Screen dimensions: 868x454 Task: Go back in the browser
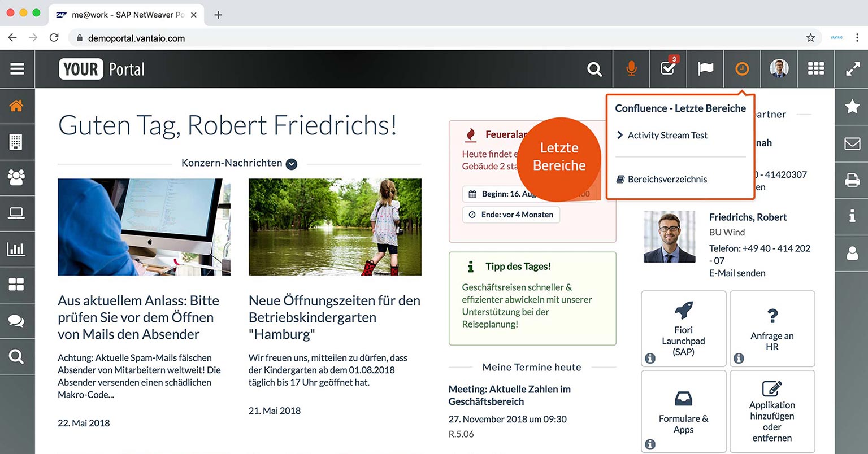pyautogui.click(x=12, y=38)
